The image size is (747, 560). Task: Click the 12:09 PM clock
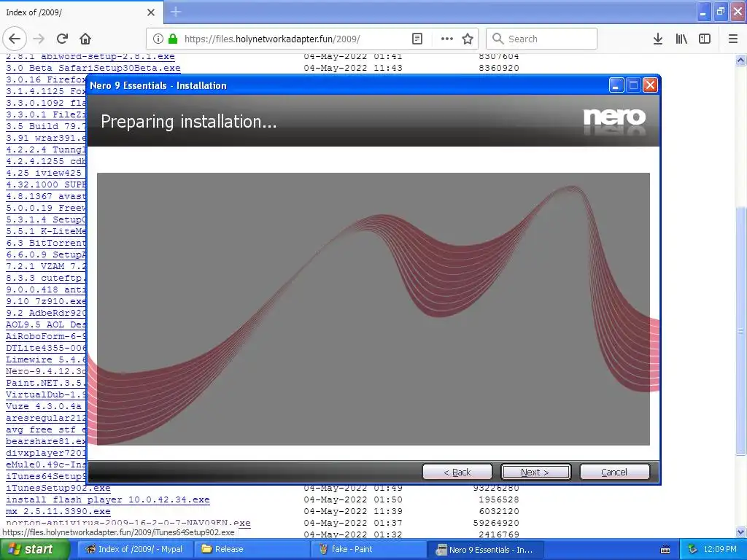point(720,549)
